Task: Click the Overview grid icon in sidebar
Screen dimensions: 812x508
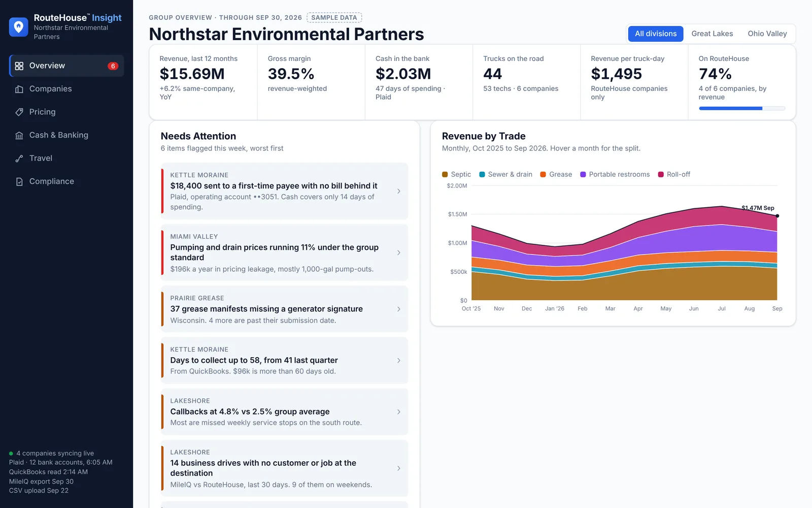Action: [19, 66]
